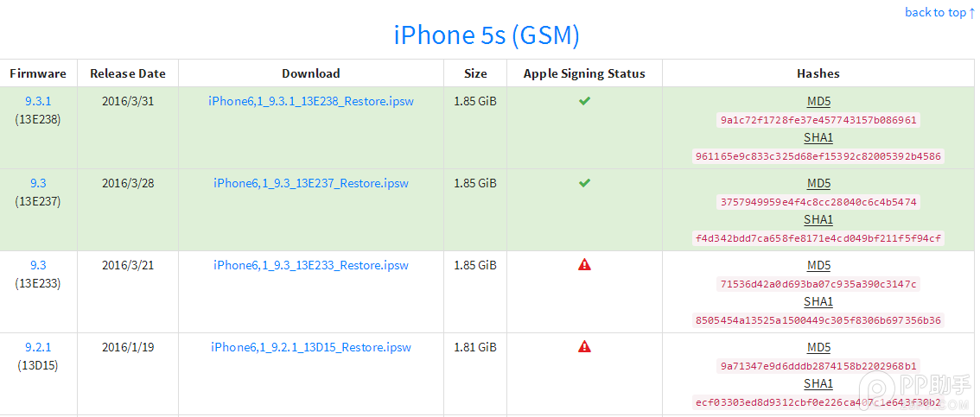Image resolution: width=980 pixels, height=417 pixels.
Task: Go back to top of page
Action: [939, 12]
